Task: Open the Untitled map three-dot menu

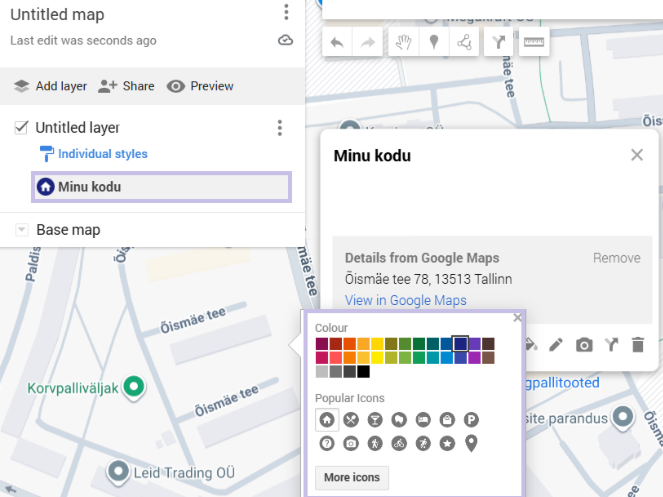Action: 286,12
